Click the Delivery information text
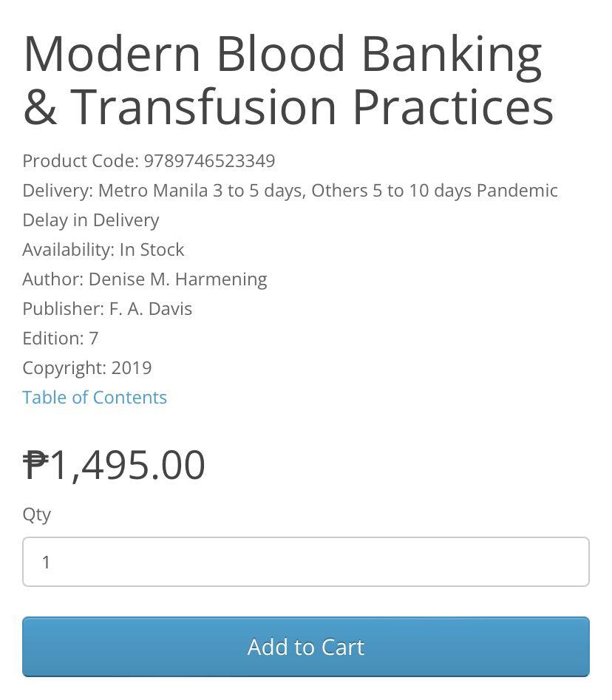This screenshot has width=612, height=700. 288,191
